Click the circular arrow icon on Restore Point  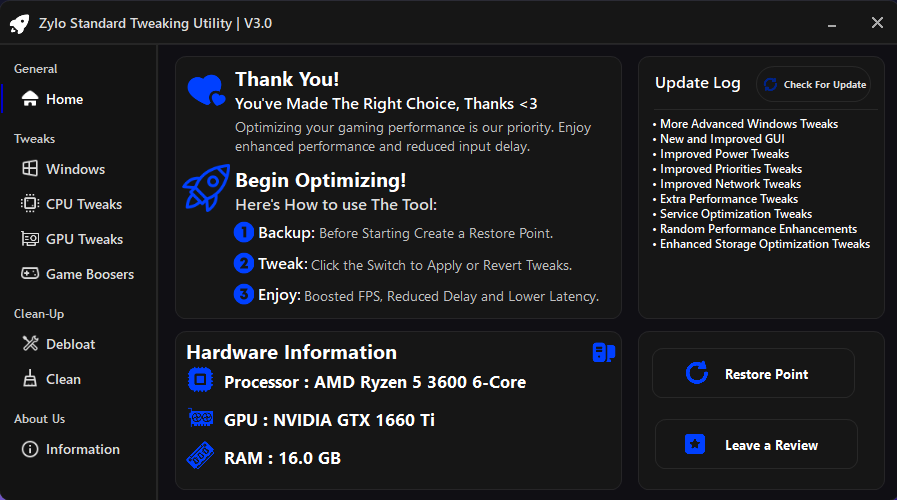(x=697, y=373)
